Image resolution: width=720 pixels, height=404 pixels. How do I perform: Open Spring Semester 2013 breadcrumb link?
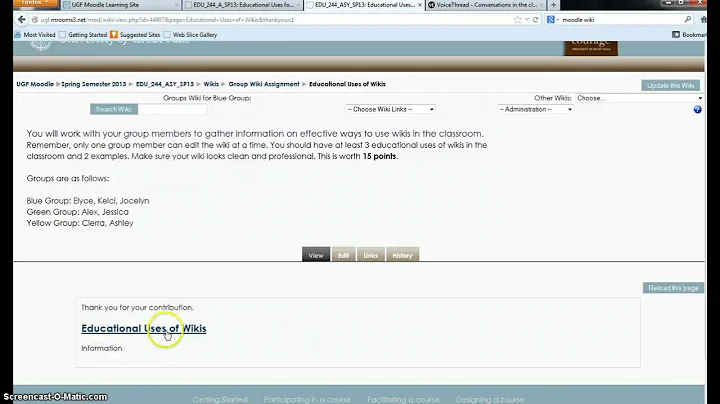pyautogui.click(x=94, y=84)
